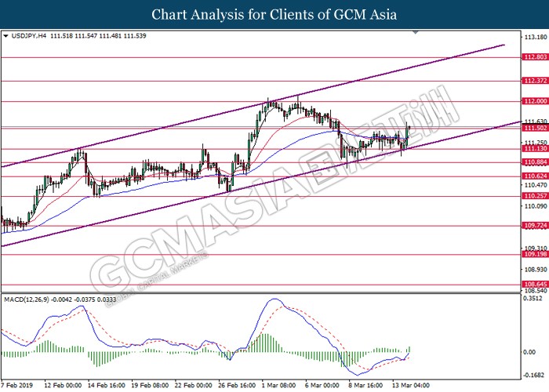Select the 110.624 price level label
This screenshot has height=392, width=549.
coord(536,176)
